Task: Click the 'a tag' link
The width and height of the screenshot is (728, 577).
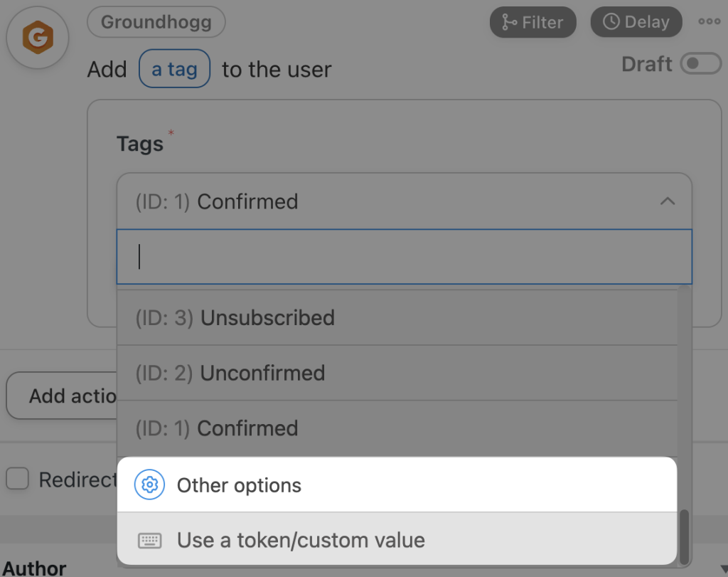Action: point(174,68)
